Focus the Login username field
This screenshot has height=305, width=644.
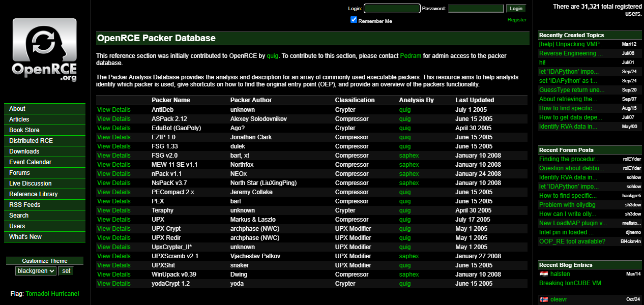392,9
